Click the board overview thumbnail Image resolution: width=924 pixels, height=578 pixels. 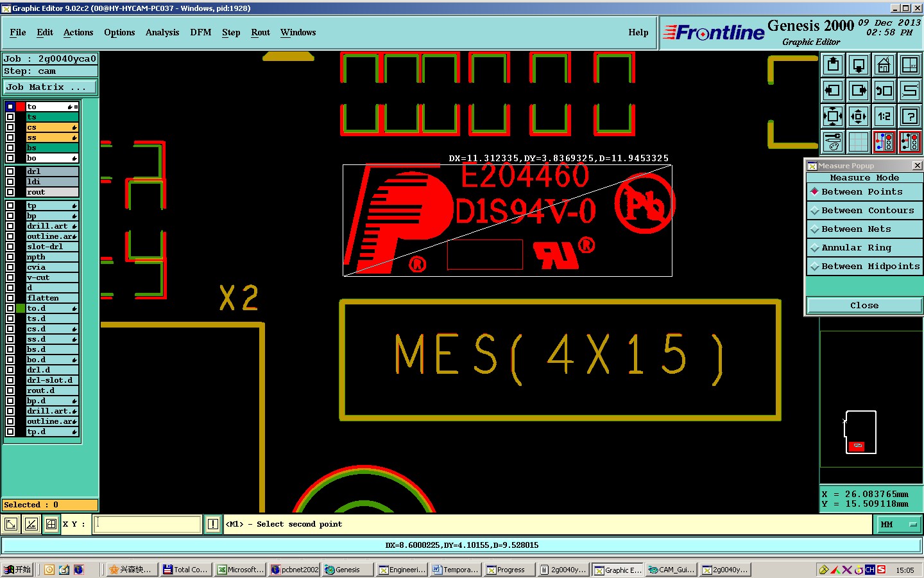point(860,432)
